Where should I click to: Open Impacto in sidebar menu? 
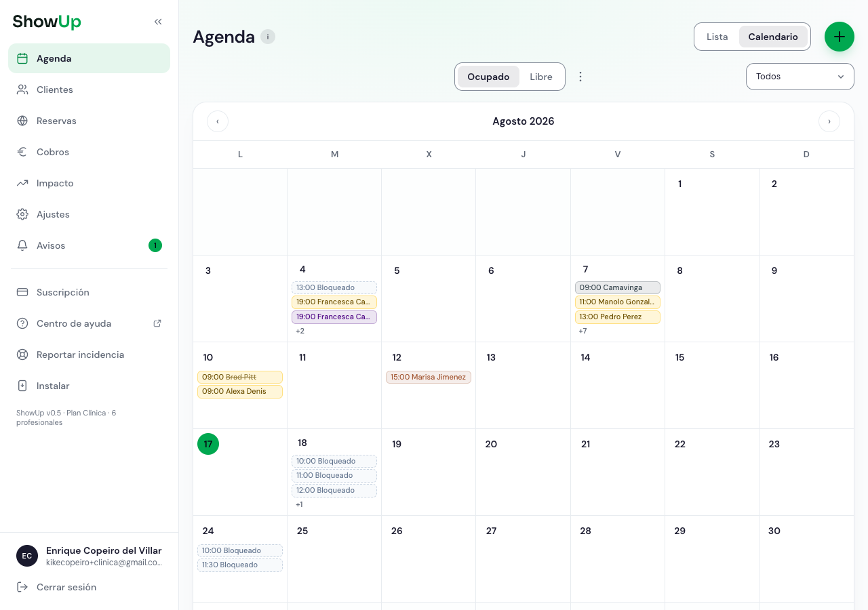tap(89, 183)
